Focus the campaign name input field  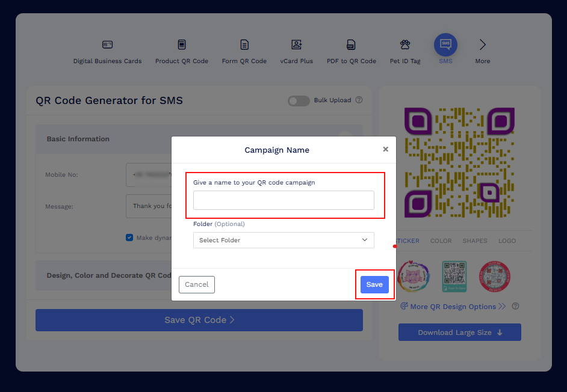[283, 200]
